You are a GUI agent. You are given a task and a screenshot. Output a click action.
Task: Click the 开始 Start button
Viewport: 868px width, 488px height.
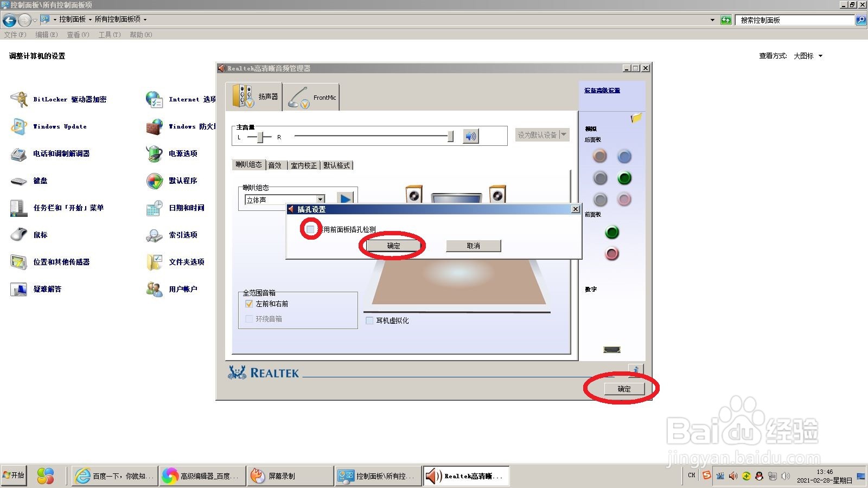pyautogui.click(x=14, y=476)
